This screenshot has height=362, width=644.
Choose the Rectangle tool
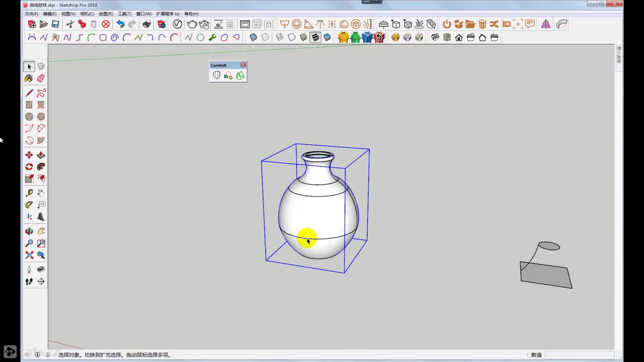(29, 105)
